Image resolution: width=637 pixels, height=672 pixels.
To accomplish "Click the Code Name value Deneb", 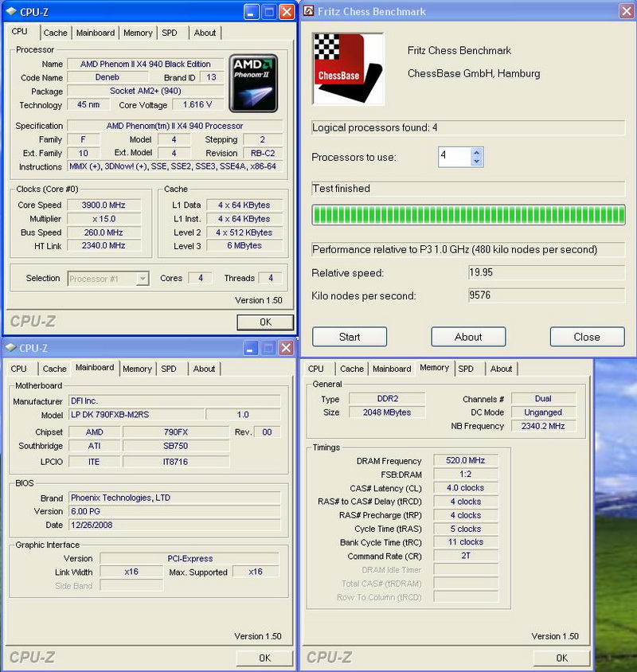I will [107, 77].
